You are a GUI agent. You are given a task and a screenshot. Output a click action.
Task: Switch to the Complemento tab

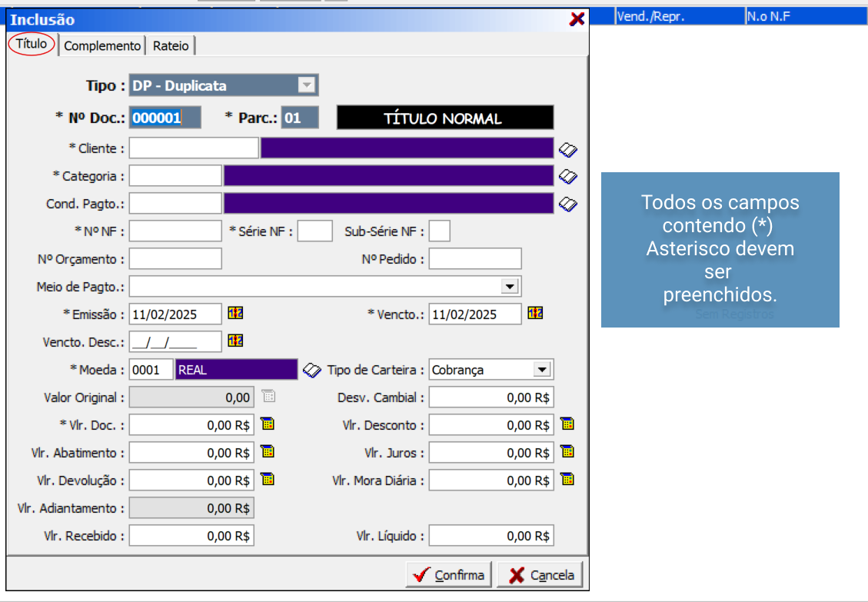click(x=102, y=46)
